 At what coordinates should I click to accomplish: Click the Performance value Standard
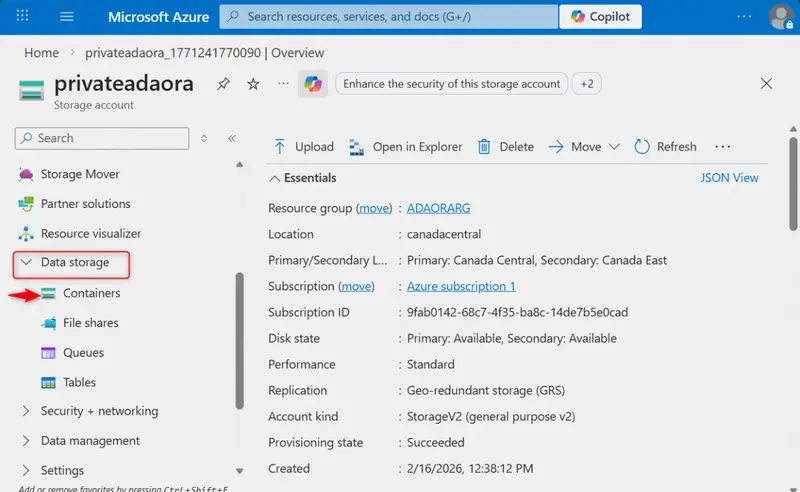[x=431, y=364]
